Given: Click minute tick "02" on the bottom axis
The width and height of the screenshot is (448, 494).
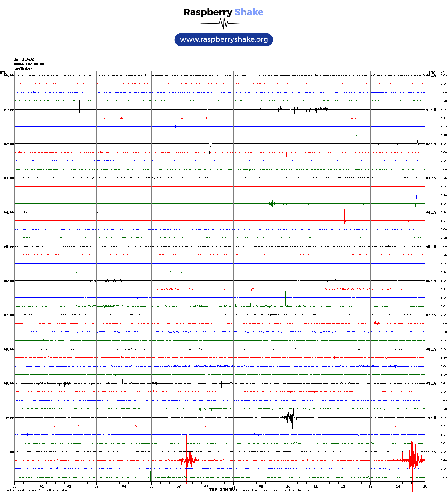Looking at the screenshot, I should (x=69, y=487).
